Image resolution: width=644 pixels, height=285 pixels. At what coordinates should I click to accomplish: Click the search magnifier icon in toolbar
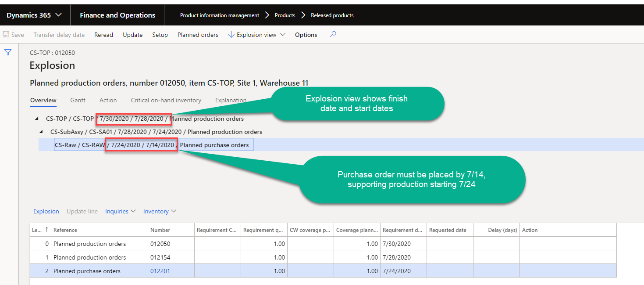333,34
